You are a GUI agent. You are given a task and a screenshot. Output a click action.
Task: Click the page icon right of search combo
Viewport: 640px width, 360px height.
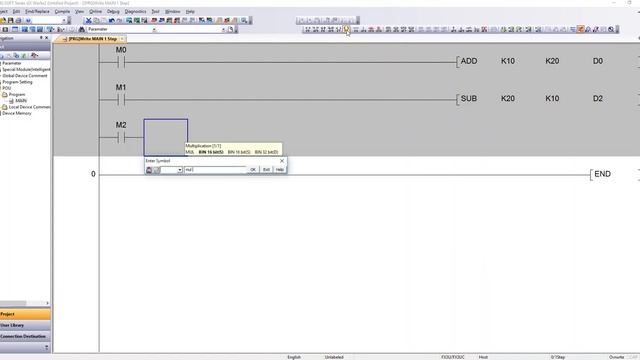(x=231, y=29)
